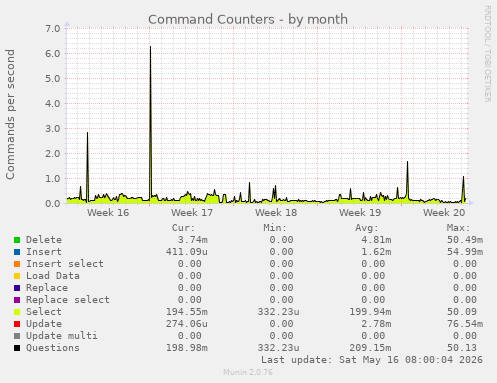Click the 'Week 18' axis label
Viewport: 497px width, 383px height.
[x=276, y=213]
